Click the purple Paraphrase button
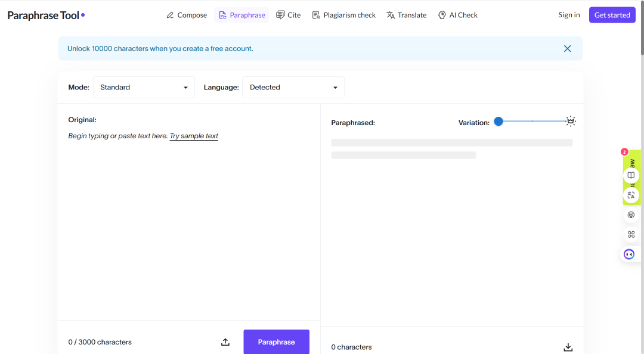 (x=277, y=341)
